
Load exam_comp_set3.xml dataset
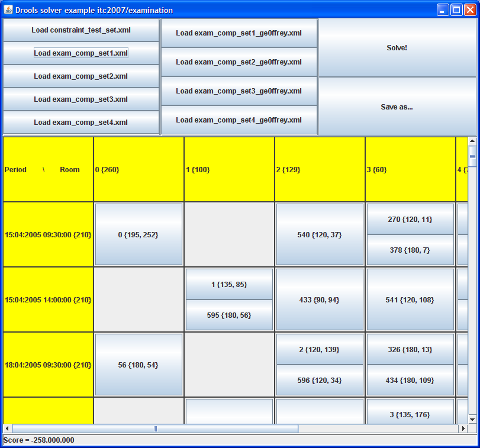click(80, 99)
